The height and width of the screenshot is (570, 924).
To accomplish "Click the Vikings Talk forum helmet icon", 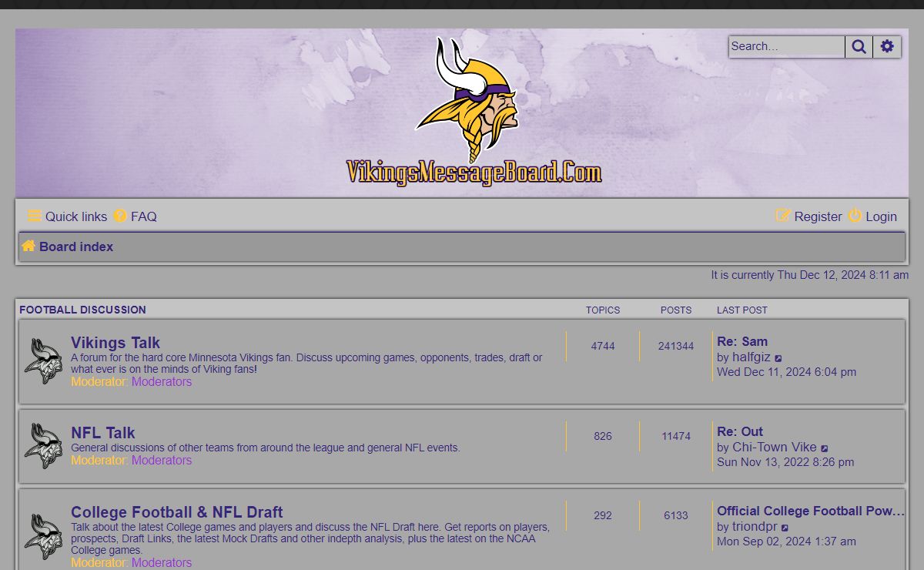I will 43,361.
